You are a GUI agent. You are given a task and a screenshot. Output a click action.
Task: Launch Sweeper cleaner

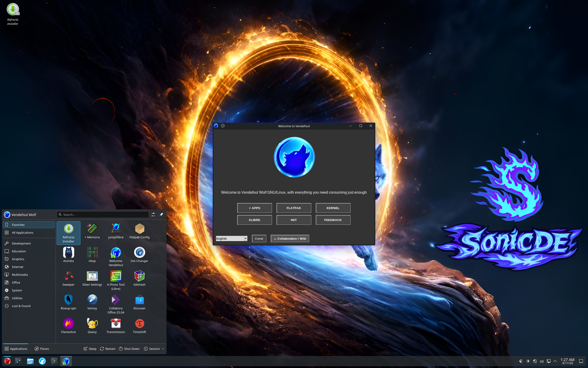click(68, 279)
